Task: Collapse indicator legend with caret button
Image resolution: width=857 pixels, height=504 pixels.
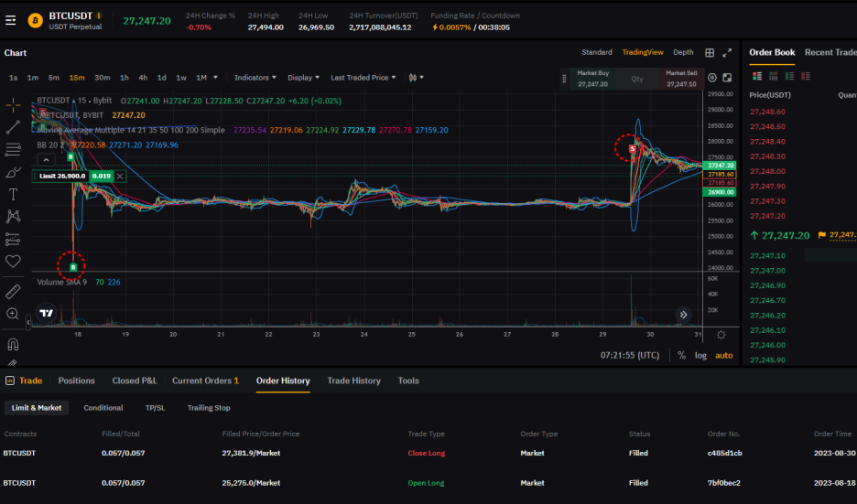Action: (x=46, y=159)
